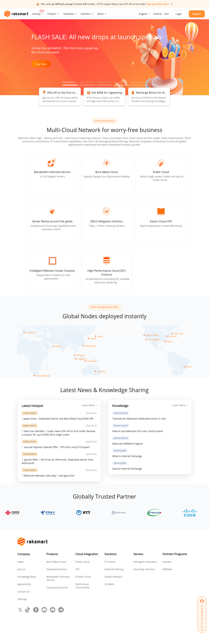Expand the Solutions menu

(70, 14)
